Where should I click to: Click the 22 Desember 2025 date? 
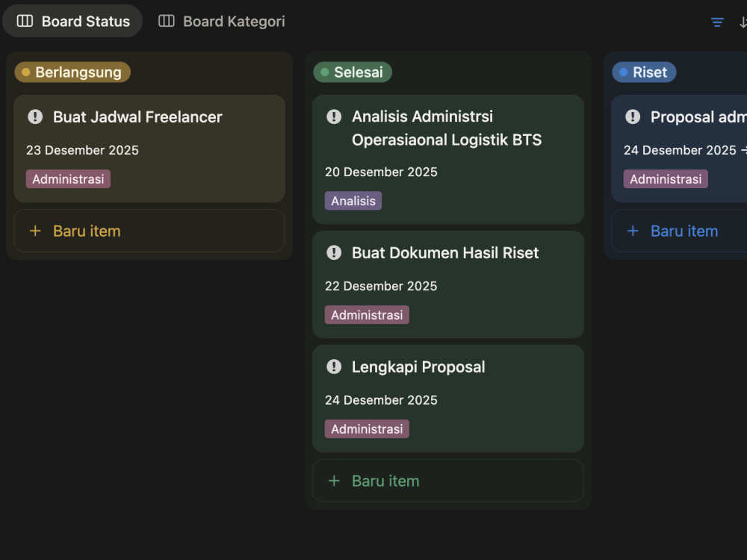(381, 286)
